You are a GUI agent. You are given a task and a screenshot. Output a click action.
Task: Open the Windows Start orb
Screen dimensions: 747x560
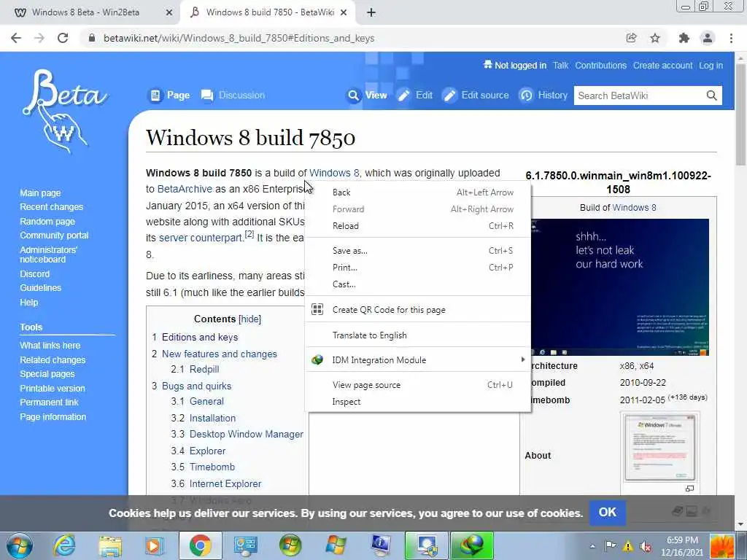tap(20, 545)
